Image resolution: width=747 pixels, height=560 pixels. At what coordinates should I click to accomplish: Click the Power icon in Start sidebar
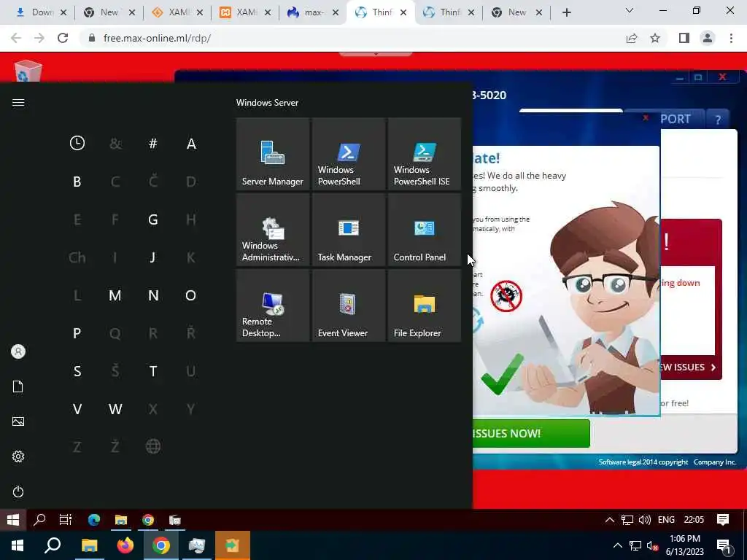pyautogui.click(x=18, y=491)
